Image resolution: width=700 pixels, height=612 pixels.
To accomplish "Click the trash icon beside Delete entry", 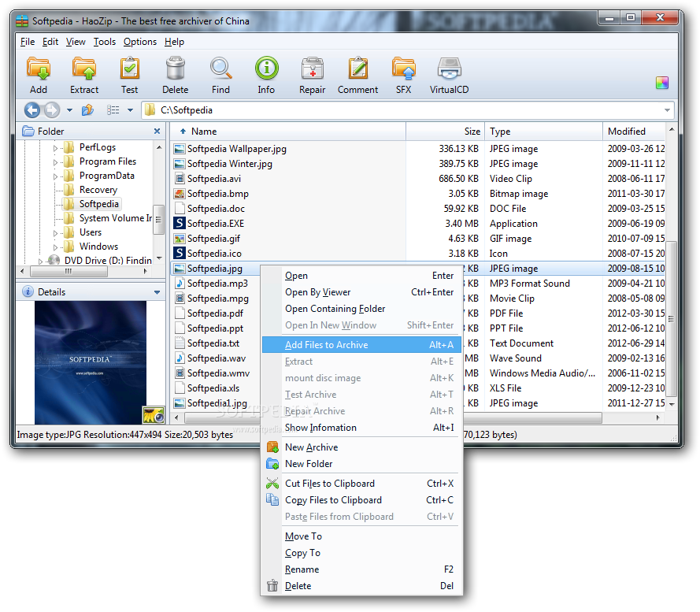I will coord(272,586).
